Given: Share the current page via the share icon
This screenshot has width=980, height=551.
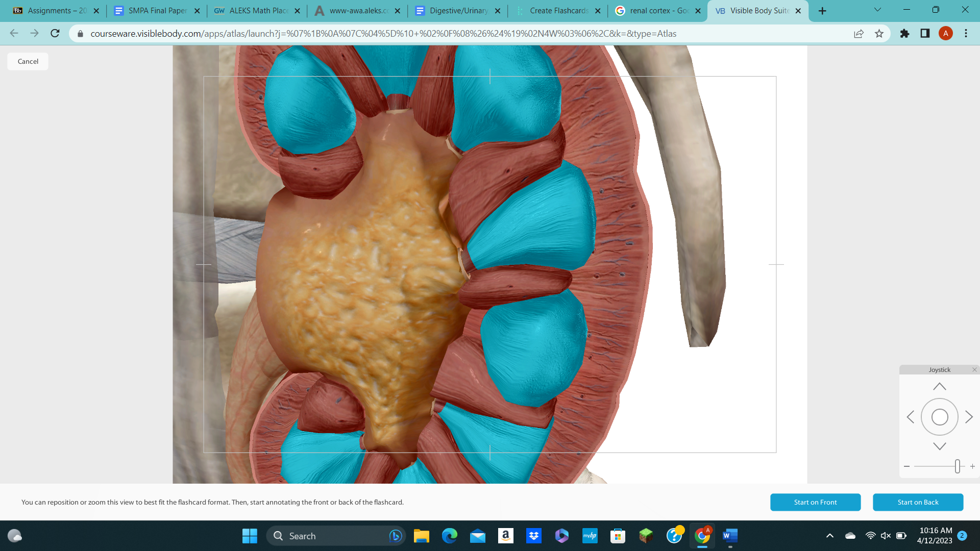Looking at the screenshot, I should click(x=859, y=34).
